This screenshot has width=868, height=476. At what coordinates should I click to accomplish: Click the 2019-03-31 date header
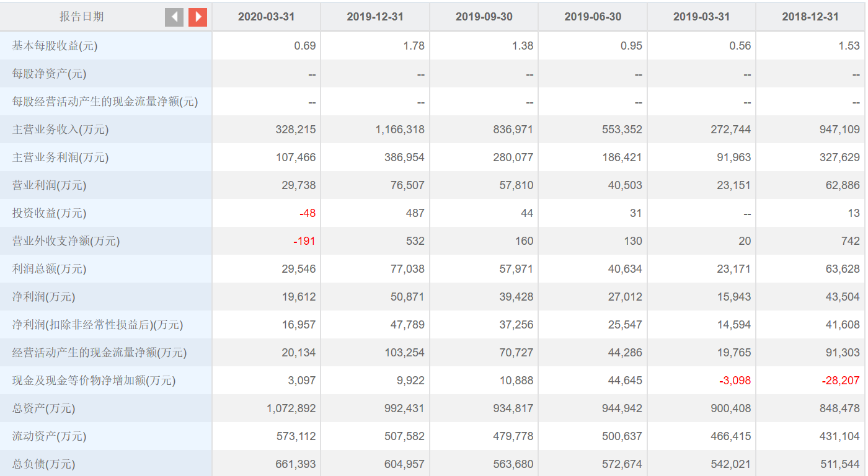click(x=701, y=17)
